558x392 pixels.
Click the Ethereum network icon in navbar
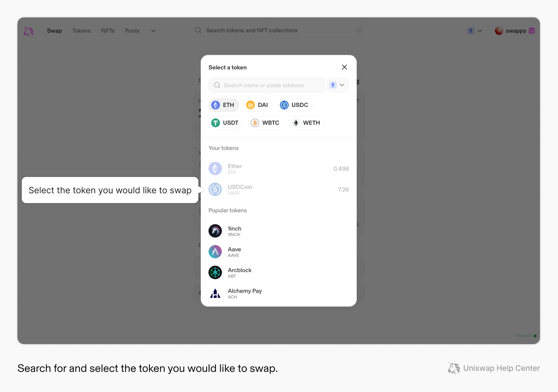[471, 31]
